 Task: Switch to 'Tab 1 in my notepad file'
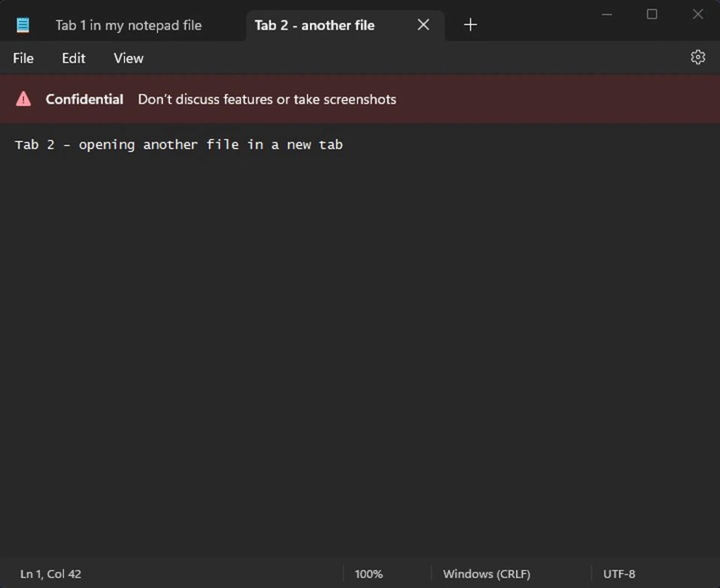pos(128,25)
